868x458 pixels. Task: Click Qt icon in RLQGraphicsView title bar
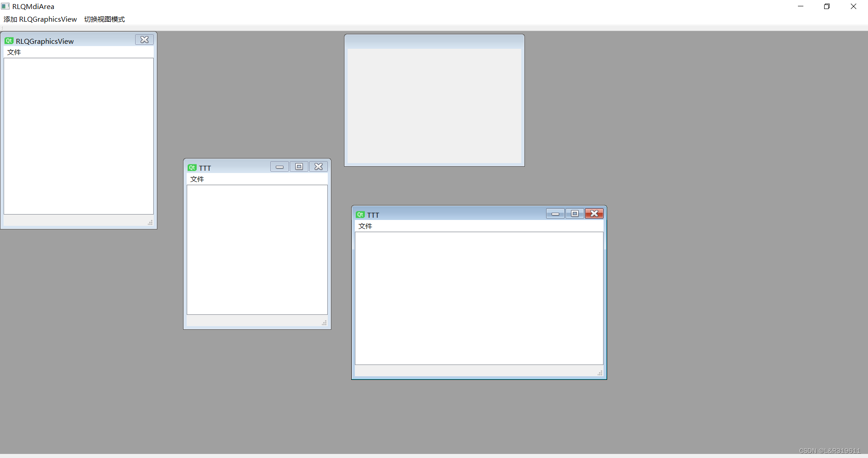[x=9, y=41]
